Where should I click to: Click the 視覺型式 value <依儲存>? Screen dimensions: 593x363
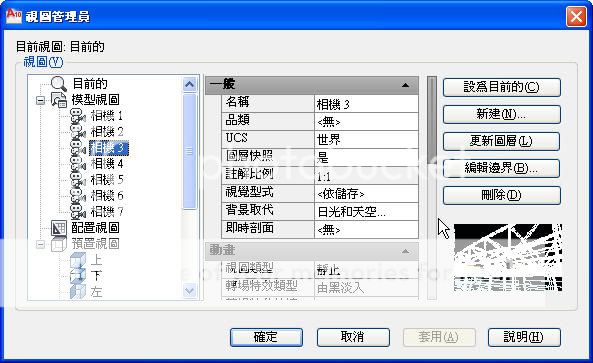click(366, 194)
